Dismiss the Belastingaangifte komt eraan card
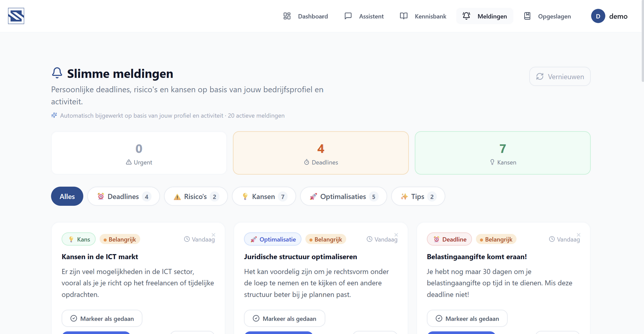Image resolution: width=644 pixels, height=334 pixels. click(x=579, y=235)
